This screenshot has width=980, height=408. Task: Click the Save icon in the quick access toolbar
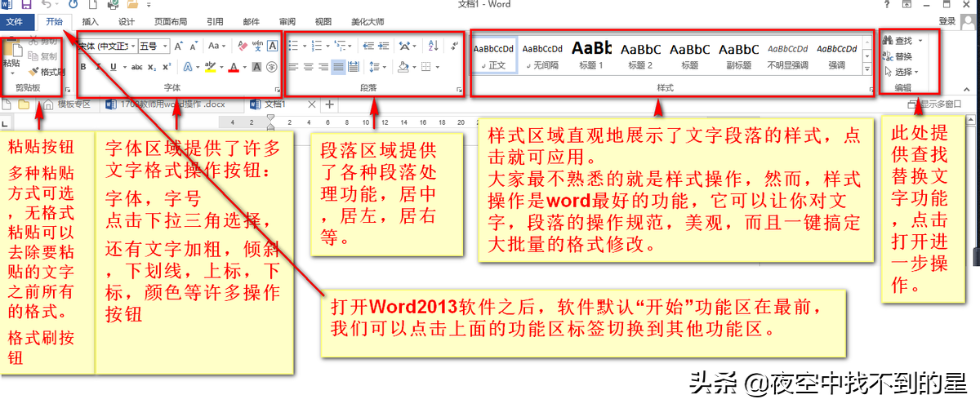(25, 5)
